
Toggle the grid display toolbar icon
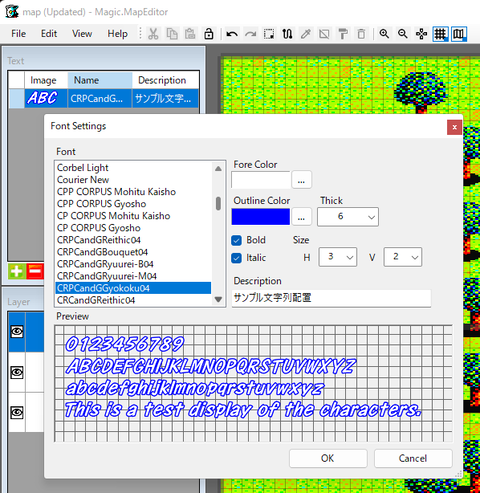click(x=440, y=34)
